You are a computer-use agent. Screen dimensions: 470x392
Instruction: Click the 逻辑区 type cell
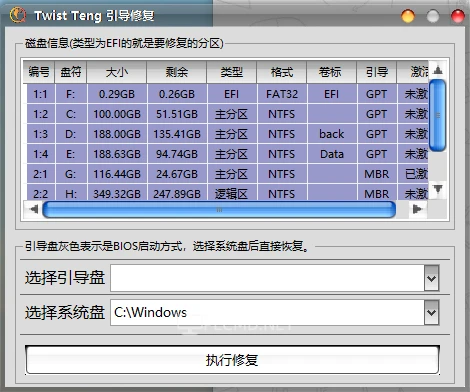232,193
